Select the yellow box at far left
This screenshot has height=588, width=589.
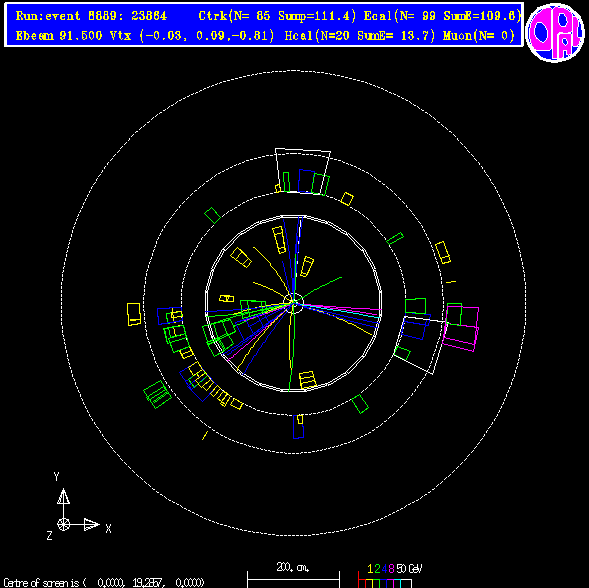click(x=134, y=314)
